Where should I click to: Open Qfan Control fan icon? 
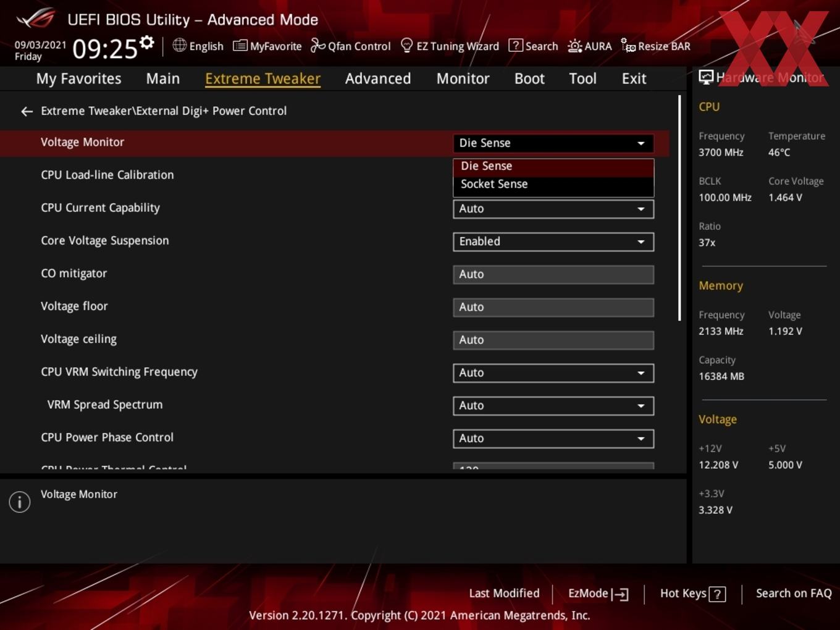click(x=317, y=45)
